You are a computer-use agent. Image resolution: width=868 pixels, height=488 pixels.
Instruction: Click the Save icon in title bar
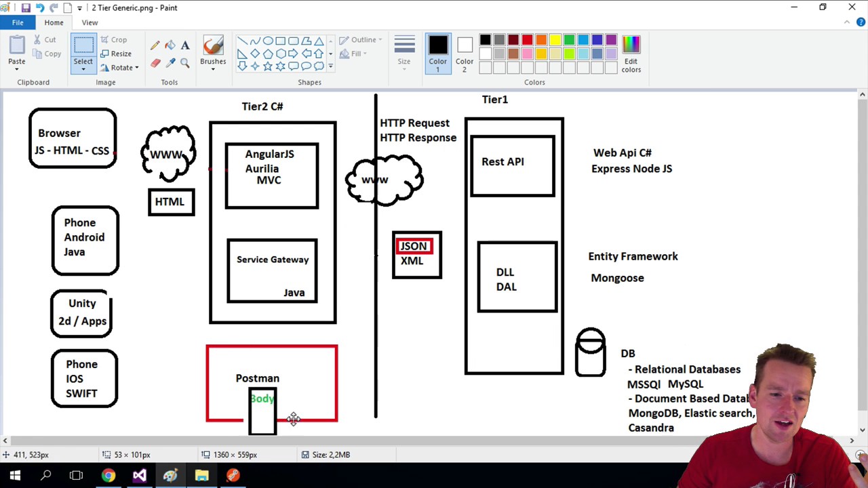tap(26, 7)
